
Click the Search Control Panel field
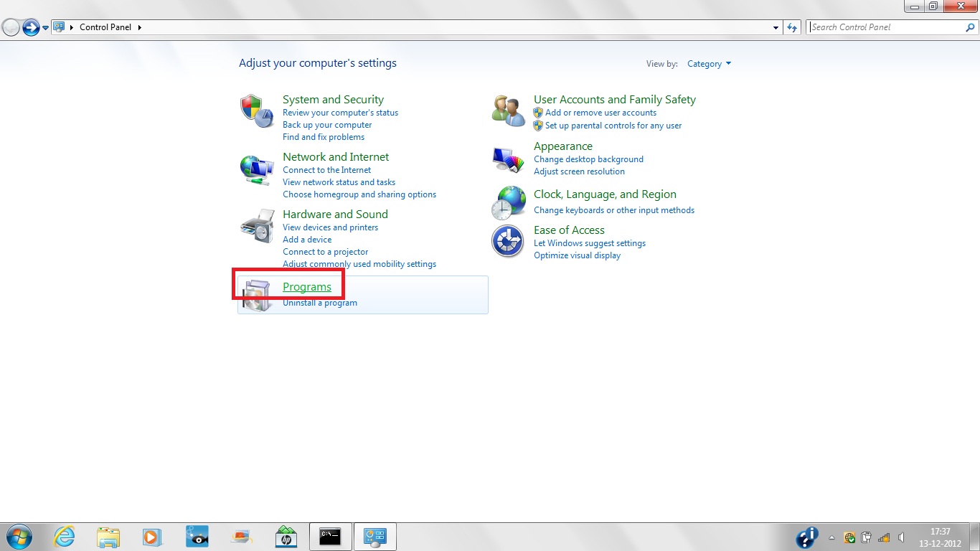point(885,27)
